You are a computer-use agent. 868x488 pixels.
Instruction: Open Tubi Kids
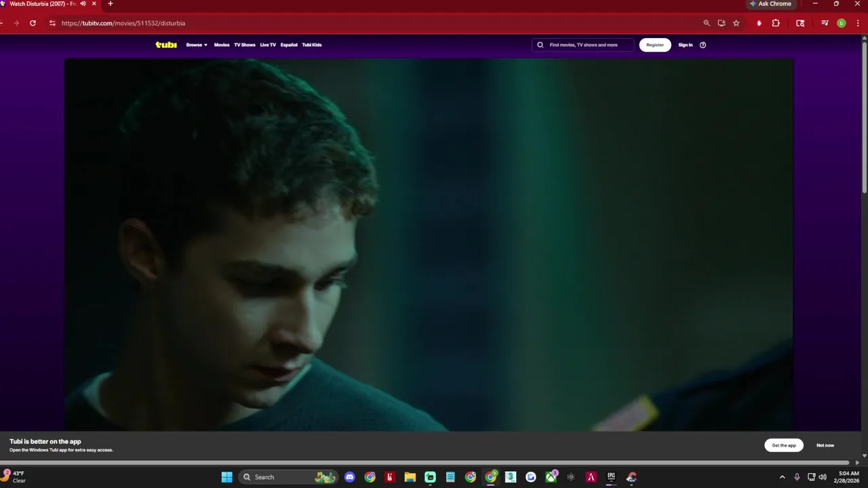(x=312, y=45)
